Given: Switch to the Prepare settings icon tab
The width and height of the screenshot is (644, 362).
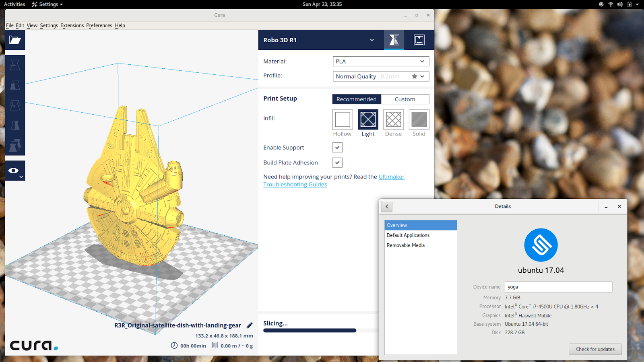Looking at the screenshot, I should point(394,40).
